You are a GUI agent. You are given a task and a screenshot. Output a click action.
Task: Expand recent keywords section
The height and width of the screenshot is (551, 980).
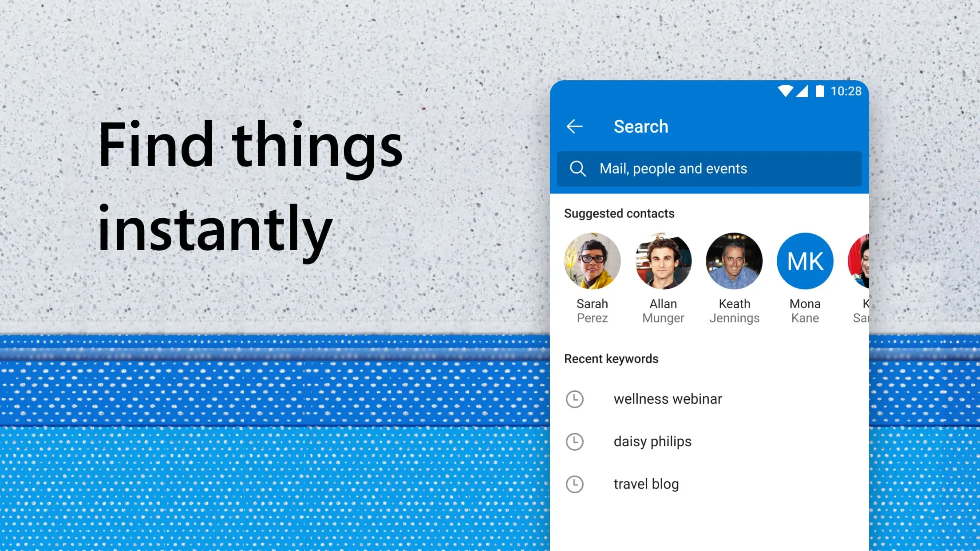[x=610, y=358]
